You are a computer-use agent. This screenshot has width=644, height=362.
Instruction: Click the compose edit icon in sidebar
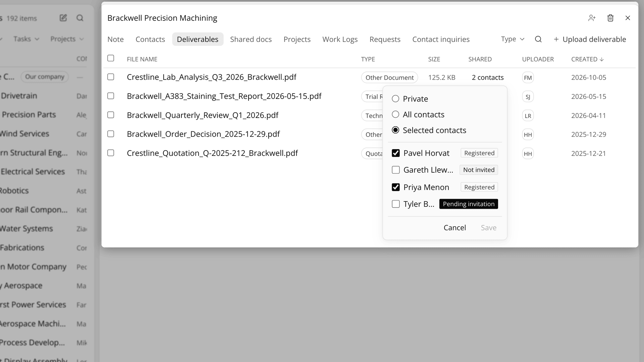click(63, 18)
